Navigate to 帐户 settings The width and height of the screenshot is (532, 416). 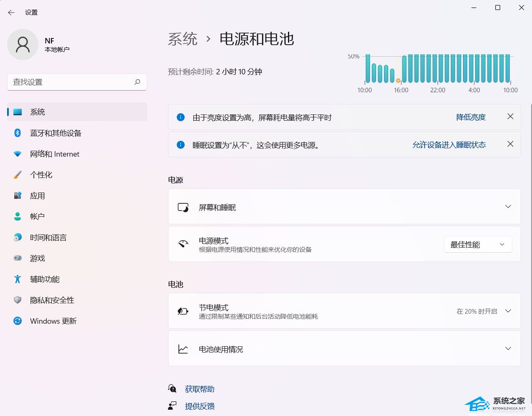coord(77,216)
